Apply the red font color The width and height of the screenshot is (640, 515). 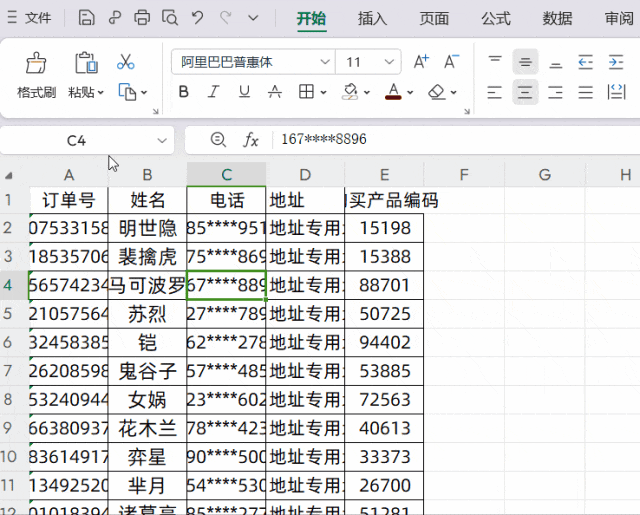(393, 92)
